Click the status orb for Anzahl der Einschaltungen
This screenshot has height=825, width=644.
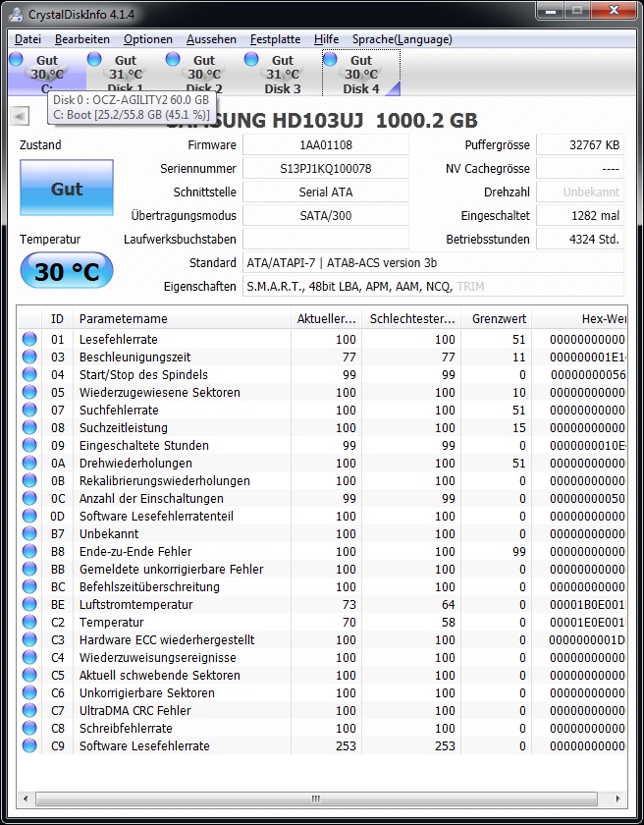tap(29, 498)
